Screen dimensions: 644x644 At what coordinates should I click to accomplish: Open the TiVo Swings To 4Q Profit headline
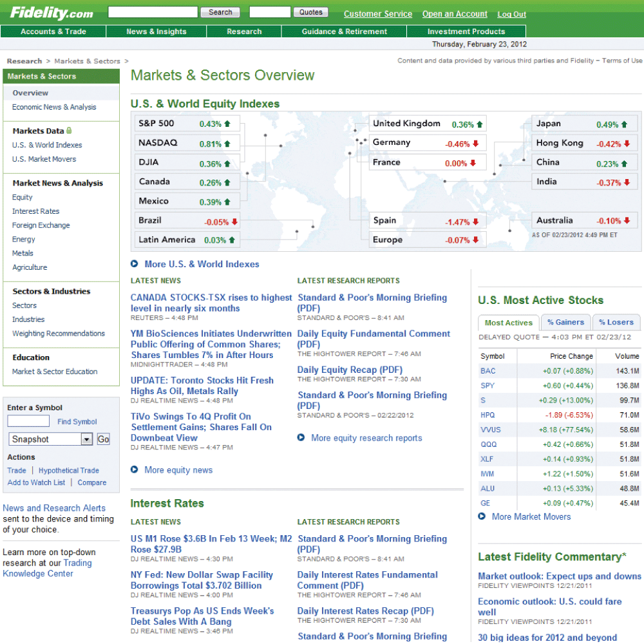(201, 427)
